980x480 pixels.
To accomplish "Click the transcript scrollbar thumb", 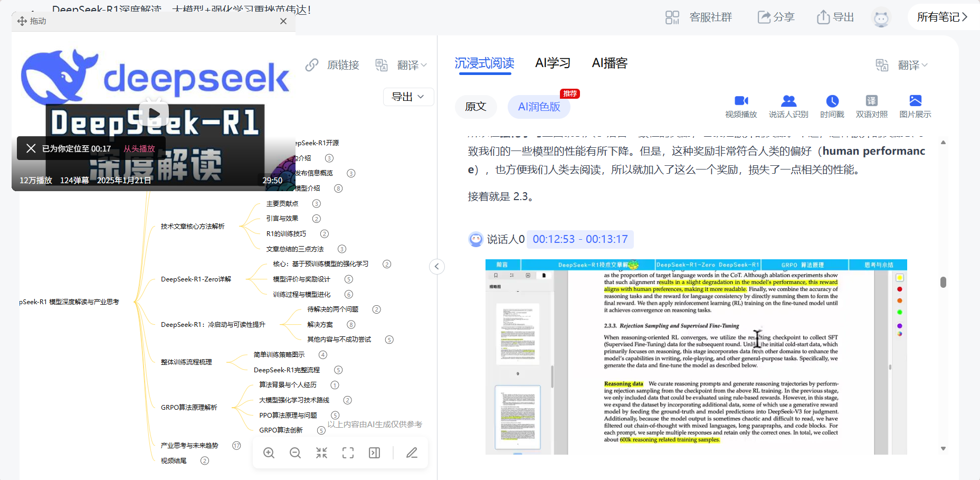I will point(943,282).
